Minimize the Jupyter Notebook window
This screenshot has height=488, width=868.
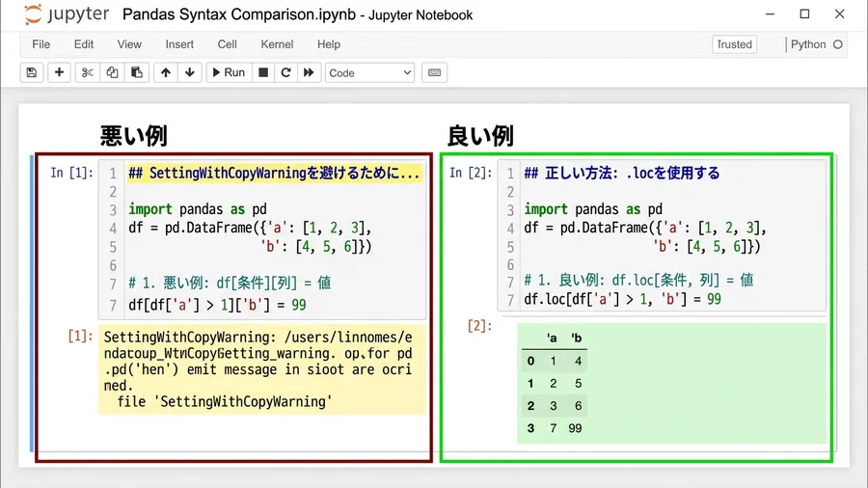770,14
